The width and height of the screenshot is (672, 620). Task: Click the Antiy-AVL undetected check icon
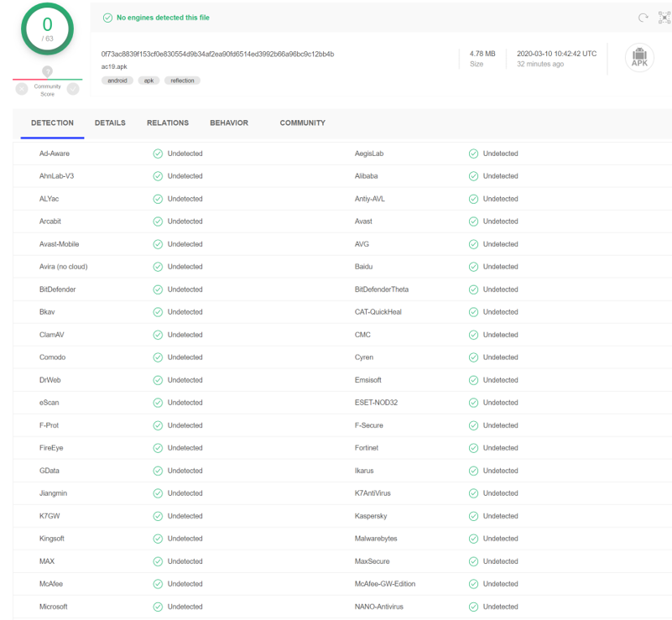[473, 199]
